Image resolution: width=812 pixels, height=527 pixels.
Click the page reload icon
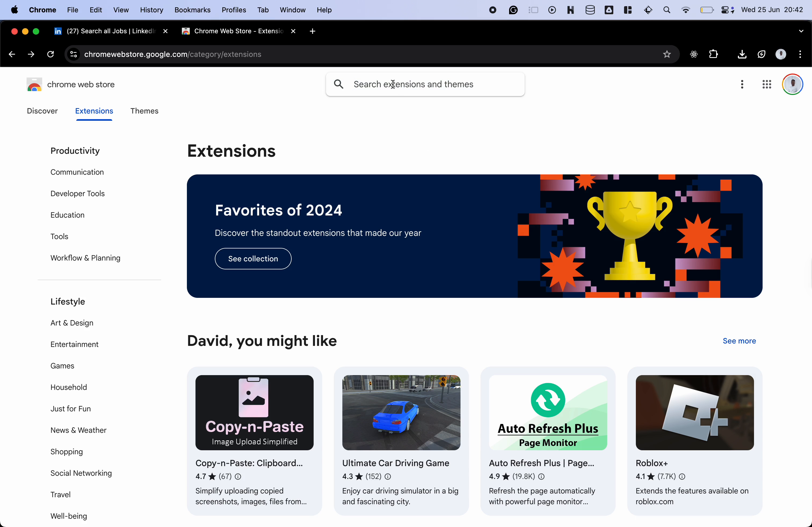[x=50, y=54]
